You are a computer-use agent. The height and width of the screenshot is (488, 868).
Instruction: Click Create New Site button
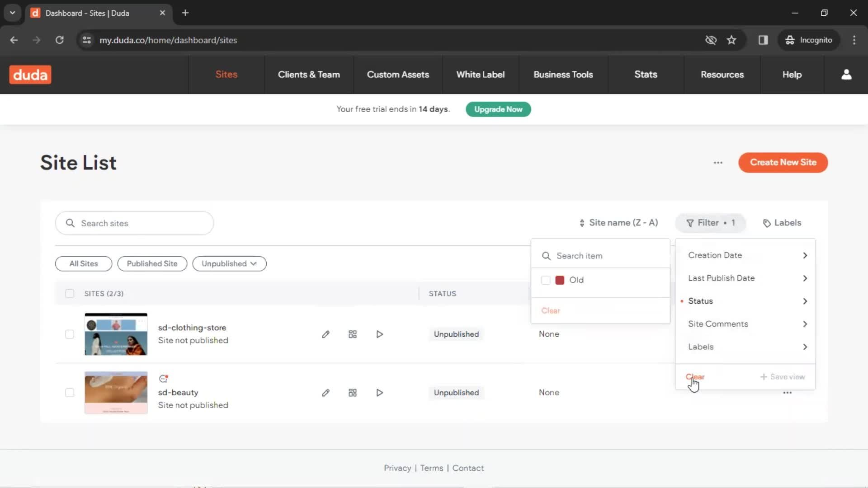click(x=783, y=163)
